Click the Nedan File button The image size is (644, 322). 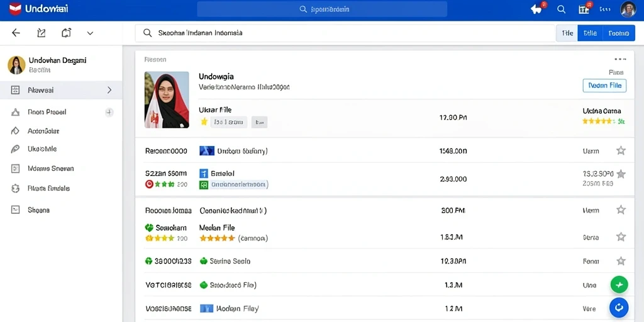click(604, 86)
